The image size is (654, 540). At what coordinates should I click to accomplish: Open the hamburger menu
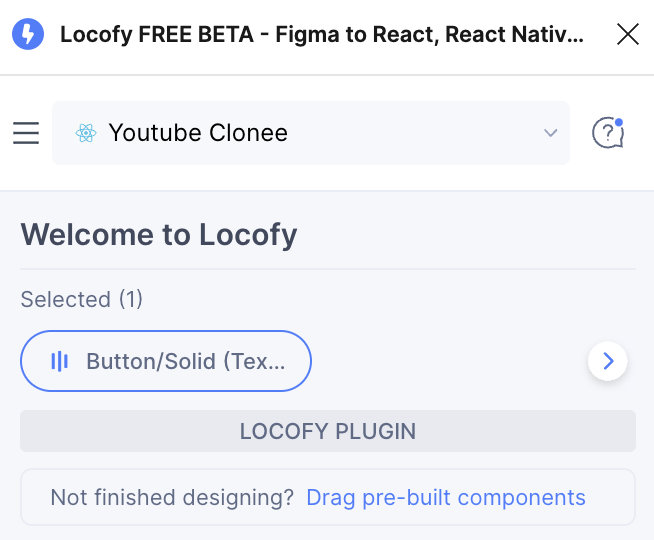(x=26, y=133)
